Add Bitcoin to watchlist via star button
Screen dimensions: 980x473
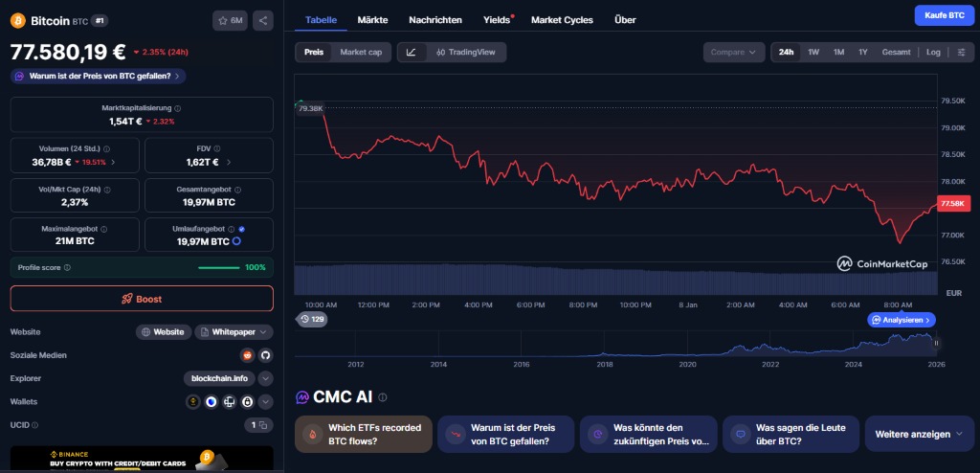click(x=231, y=20)
